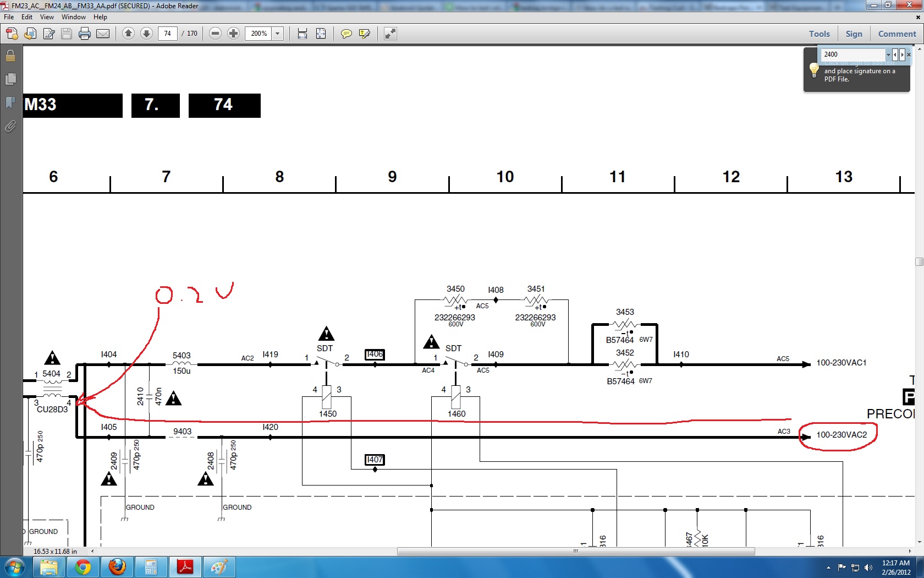Viewport: 924px width, 578px height.
Task: Open Google Chrome from the taskbar
Action: pos(83,567)
